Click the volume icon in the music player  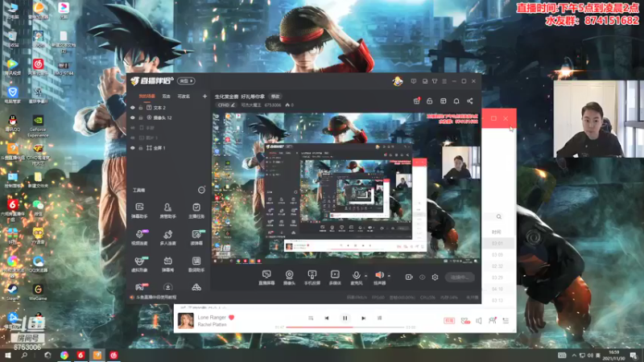tap(479, 320)
